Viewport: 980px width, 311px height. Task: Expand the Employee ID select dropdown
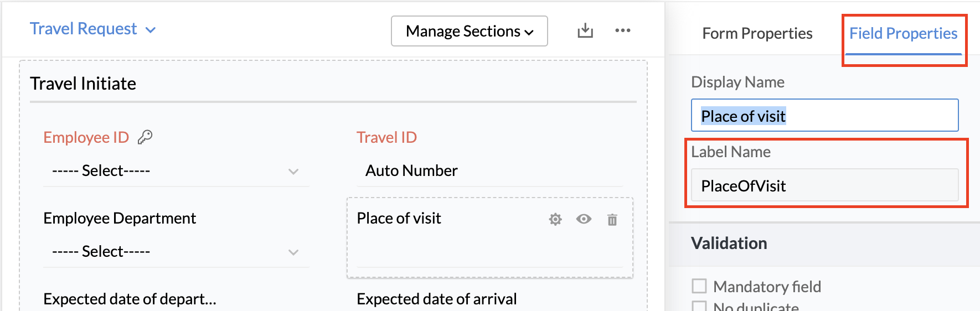(x=176, y=171)
